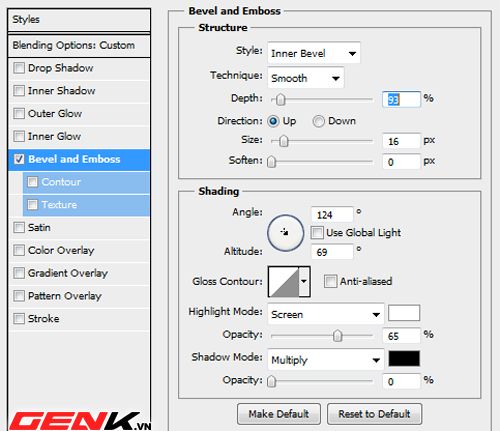Open the Technique dropdown showing Smooth
Image resolution: width=500 pixels, height=431 pixels.
306,78
